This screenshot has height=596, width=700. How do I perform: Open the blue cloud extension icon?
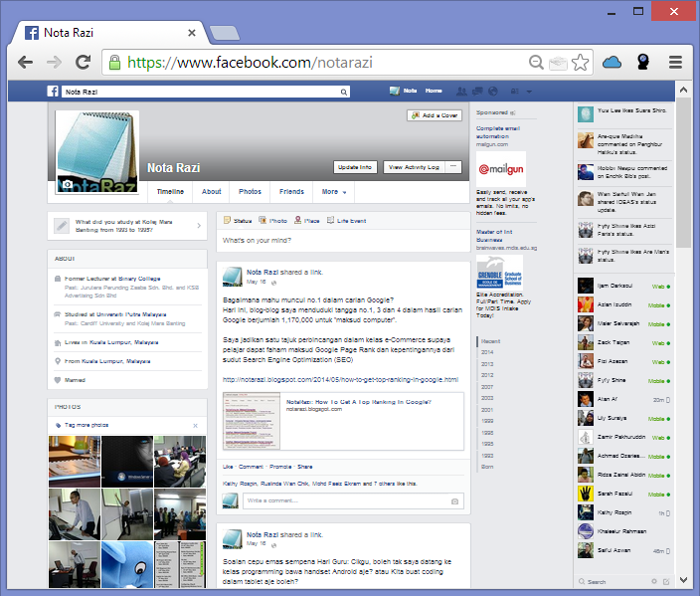point(612,62)
